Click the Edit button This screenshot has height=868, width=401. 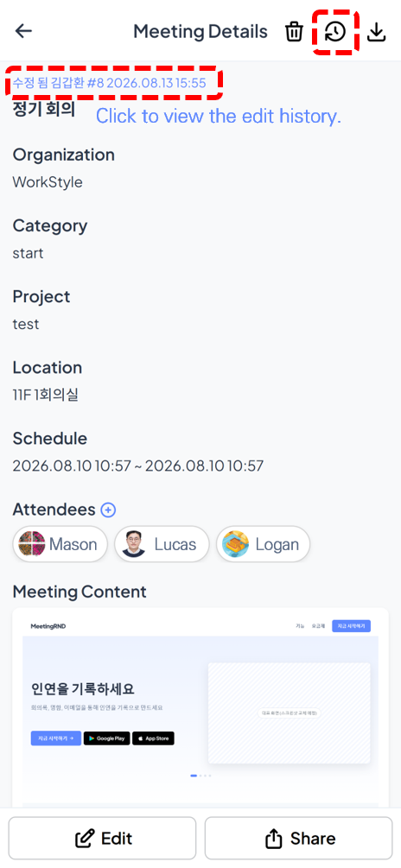click(x=103, y=838)
